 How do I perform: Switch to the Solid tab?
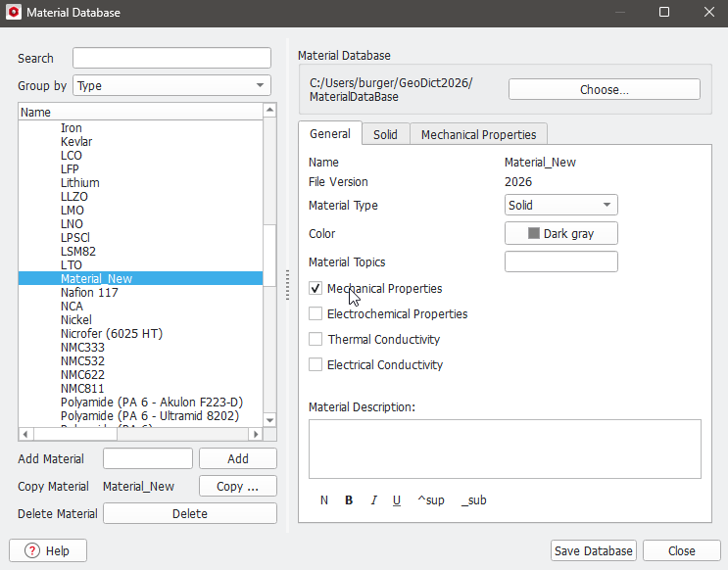pyautogui.click(x=385, y=134)
